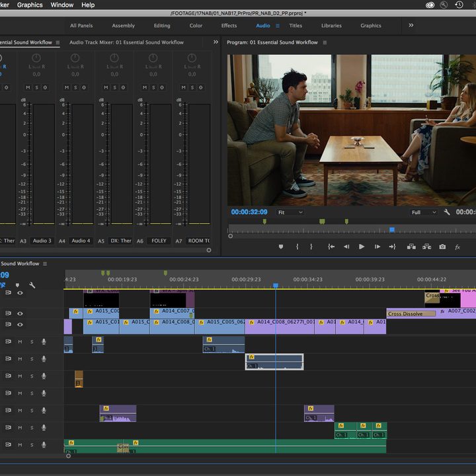
Task: Select A014_C008_062771_001 video clip
Action: click(280, 327)
